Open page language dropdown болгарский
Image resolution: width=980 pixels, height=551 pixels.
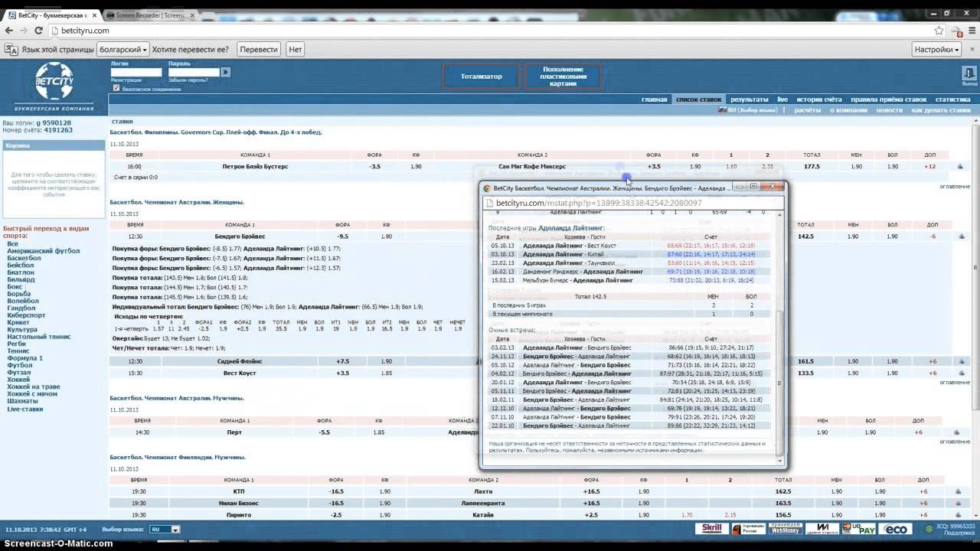pos(123,49)
